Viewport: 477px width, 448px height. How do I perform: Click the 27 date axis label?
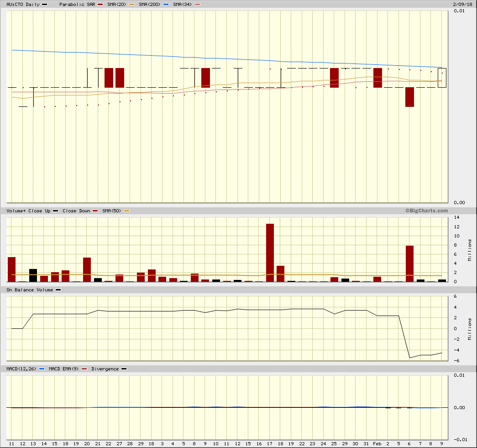pyautogui.click(x=119, y=444)
